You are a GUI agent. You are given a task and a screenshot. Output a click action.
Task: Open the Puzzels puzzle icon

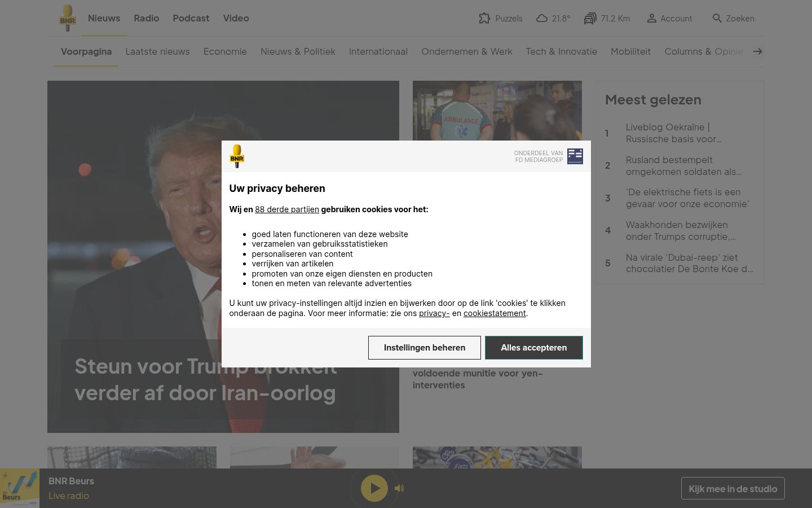484,18
